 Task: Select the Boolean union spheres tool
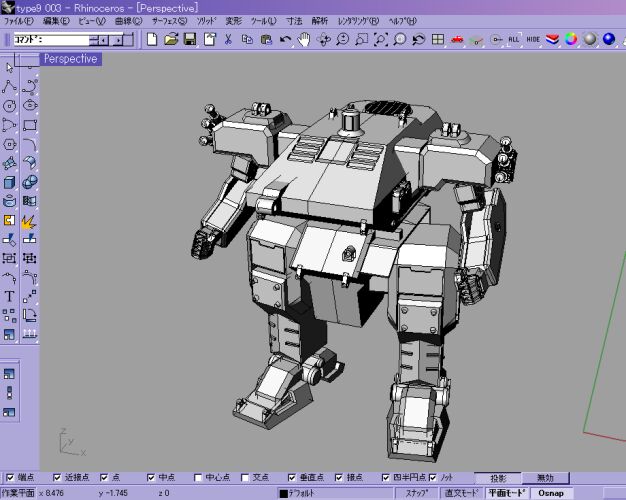(x=30, y=183)
